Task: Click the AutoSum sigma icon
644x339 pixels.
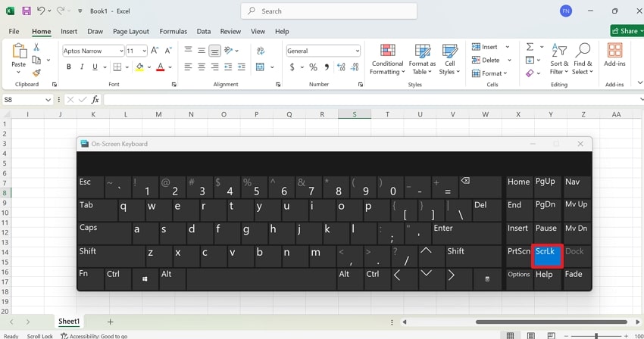Action: (530, 47)
